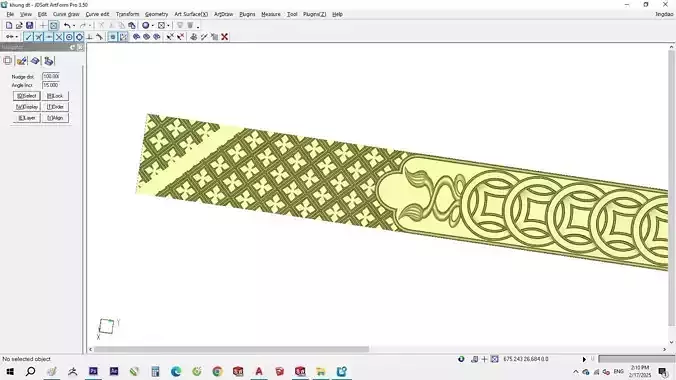Viewport: 676px width, 380px height.
Task: Open the ArtDraw menu
Action: pos(223,14)
